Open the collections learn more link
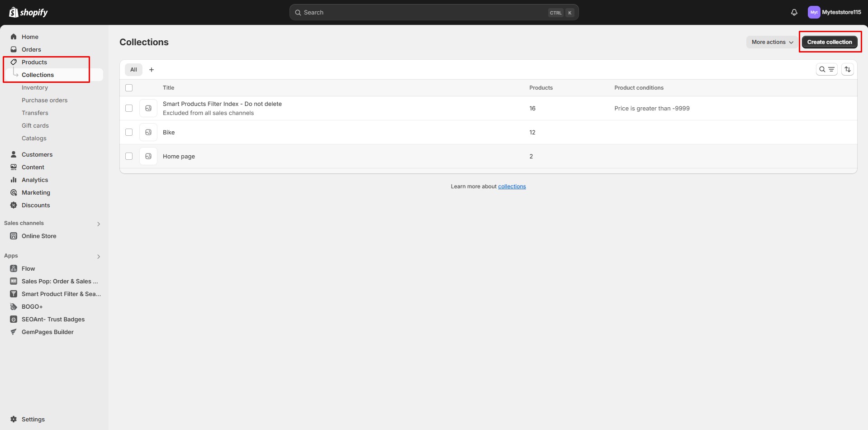This screenshot has height=430, width=868. pyautogui.click(x=512, y=186)
